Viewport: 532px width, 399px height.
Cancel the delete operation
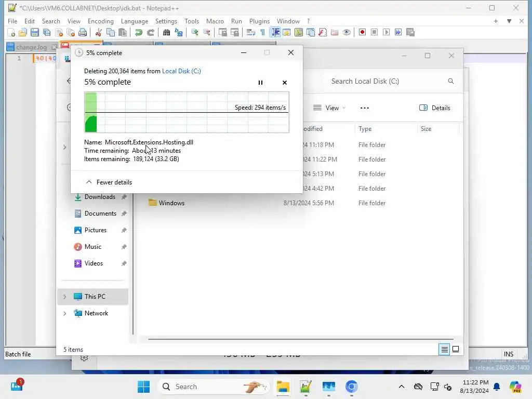(x=284, y=83)
